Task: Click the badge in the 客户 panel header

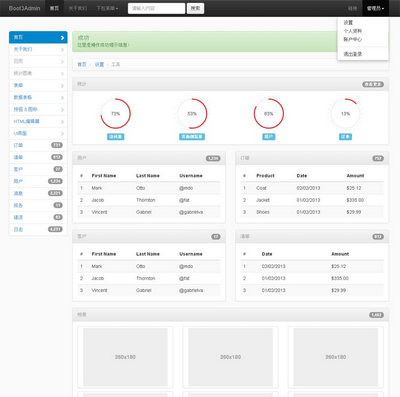Action: pos(216,237)
